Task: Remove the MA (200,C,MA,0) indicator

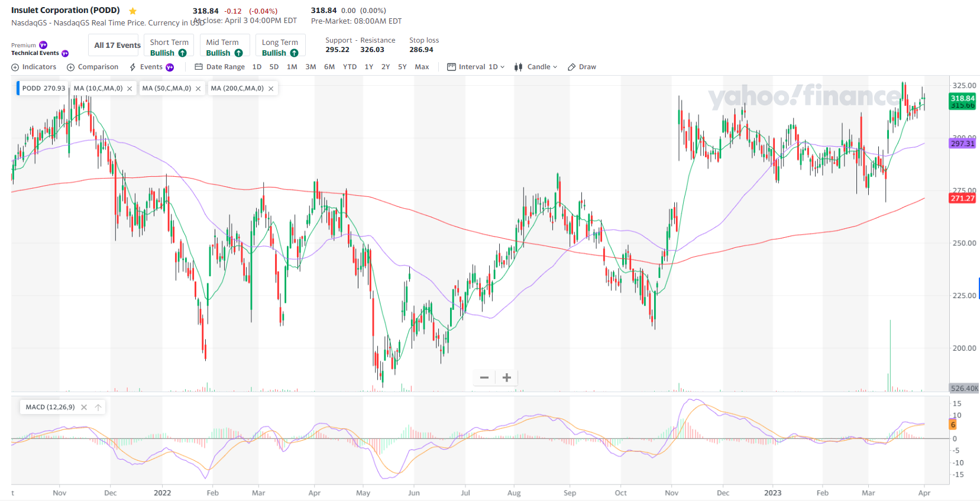Action: (x=271, y=89)
